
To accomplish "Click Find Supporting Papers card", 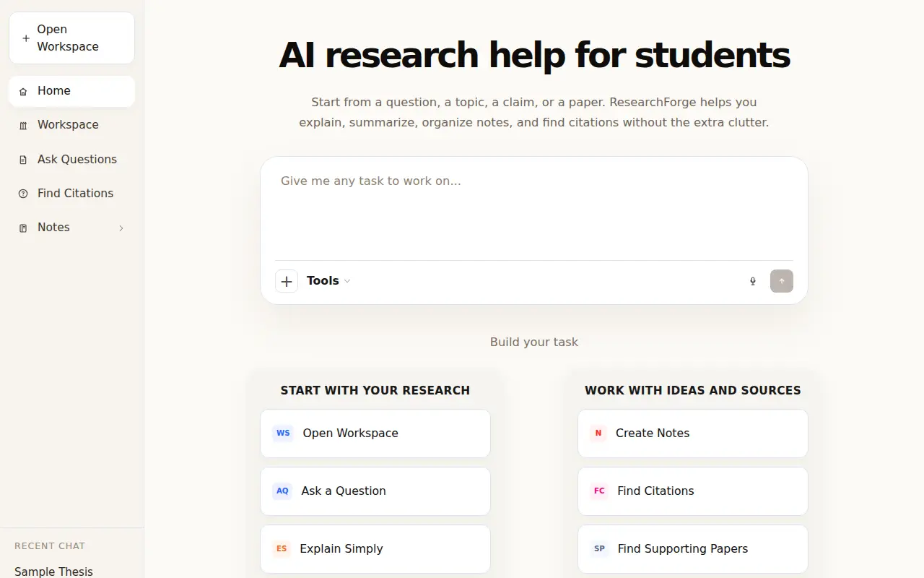I will 693,549.
